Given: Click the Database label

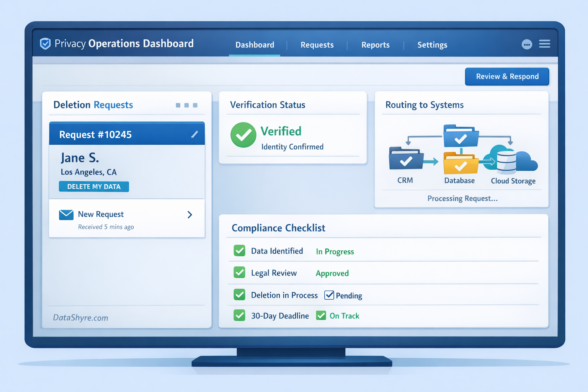Looking at the screenshot, I should pyautogui.click(x=459, y=180).
